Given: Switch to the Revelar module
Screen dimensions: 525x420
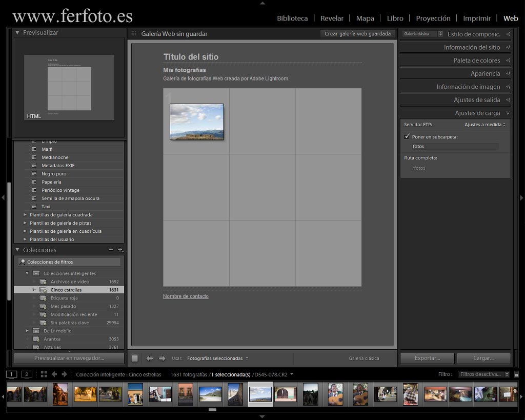Looking at the screenshot, I should point(332,18).
